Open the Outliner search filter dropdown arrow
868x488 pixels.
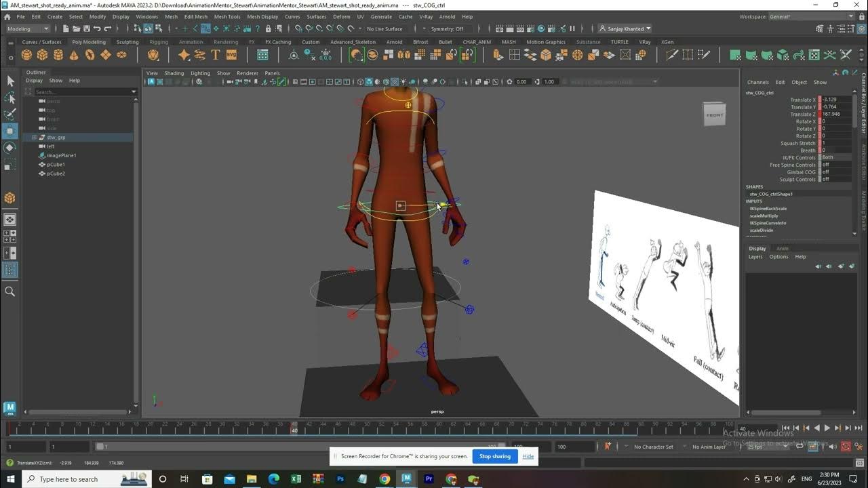pos(133,91)
